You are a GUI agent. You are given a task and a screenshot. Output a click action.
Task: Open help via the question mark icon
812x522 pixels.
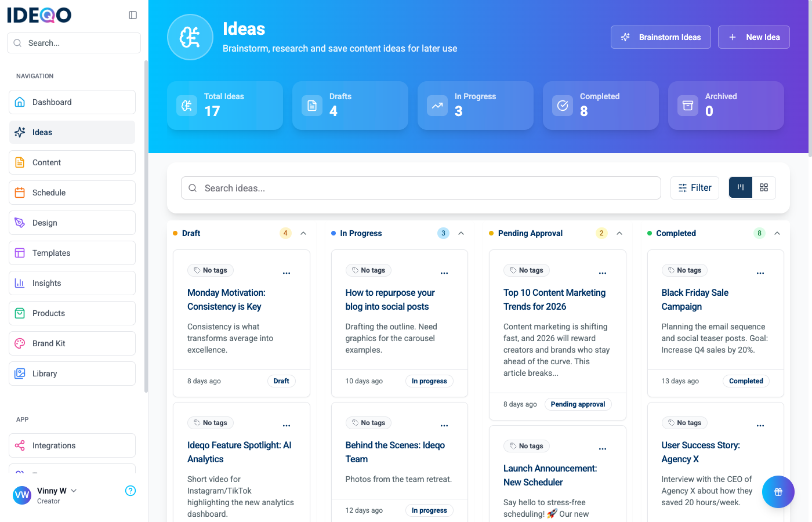point(130,491)
